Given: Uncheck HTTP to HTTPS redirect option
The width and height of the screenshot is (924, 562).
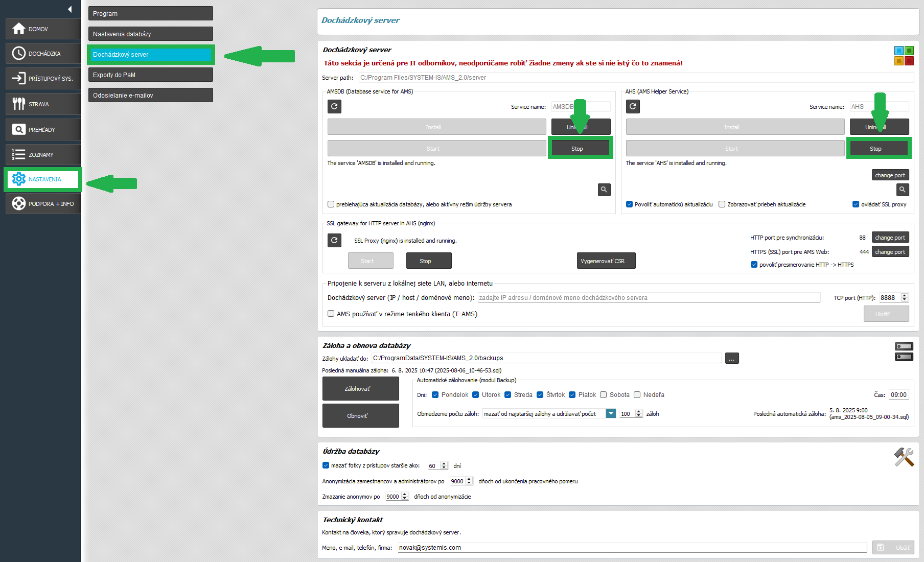Looking at the screenshot, I should click(754, 265).
